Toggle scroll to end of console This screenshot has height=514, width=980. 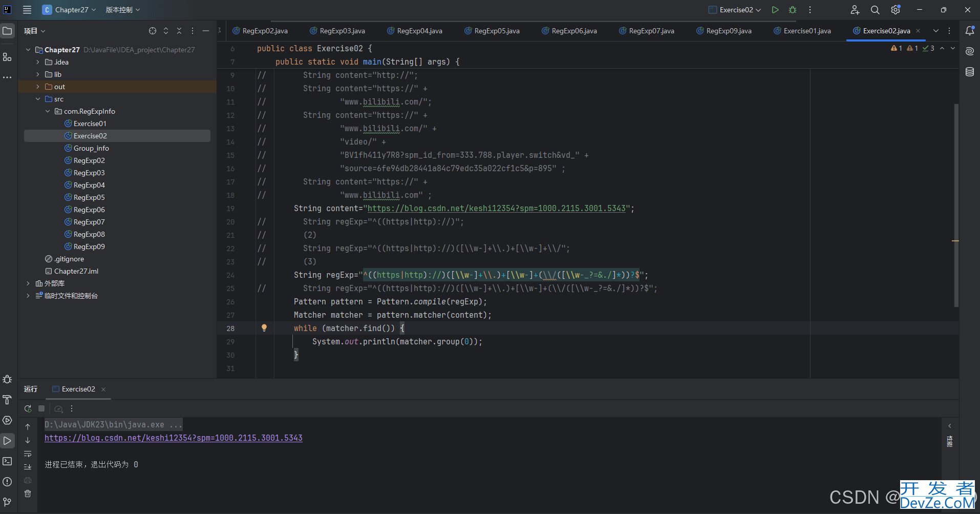[28, 467]
